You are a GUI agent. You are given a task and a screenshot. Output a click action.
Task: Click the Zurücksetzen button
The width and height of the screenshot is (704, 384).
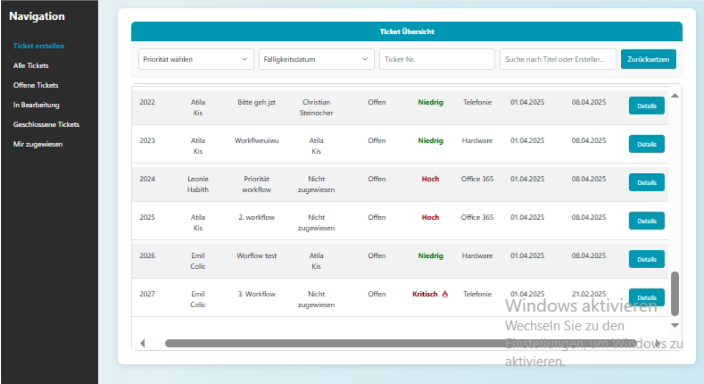click(648, 59)
